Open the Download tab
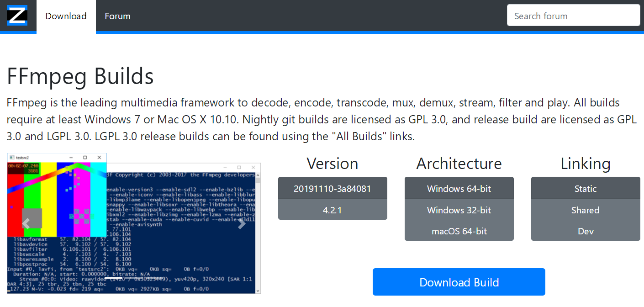The height and width of the screenshot is (307, 644). click(66, 16)
